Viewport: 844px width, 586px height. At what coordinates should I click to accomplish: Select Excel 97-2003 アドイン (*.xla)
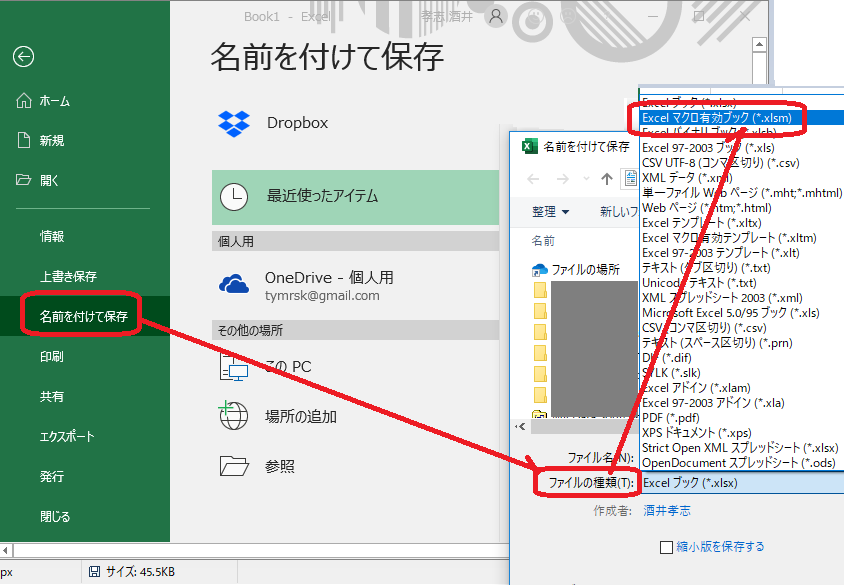click(x=743, y=403)
